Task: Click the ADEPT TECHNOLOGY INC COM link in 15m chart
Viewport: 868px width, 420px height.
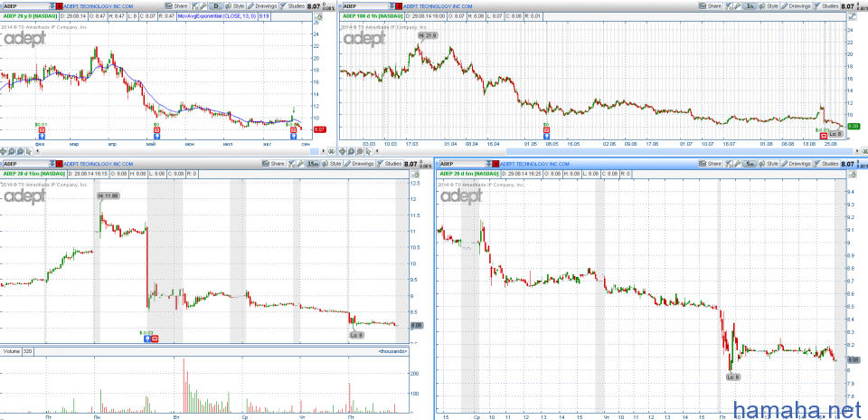Action: 98,164
